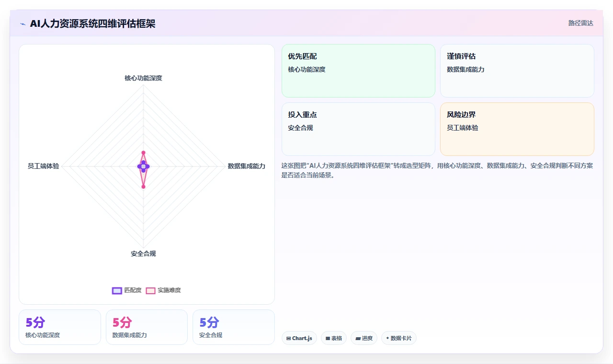Click the description paragraph starting 这张图把
Screen dimensions: 613x364
tap(438, 170)
